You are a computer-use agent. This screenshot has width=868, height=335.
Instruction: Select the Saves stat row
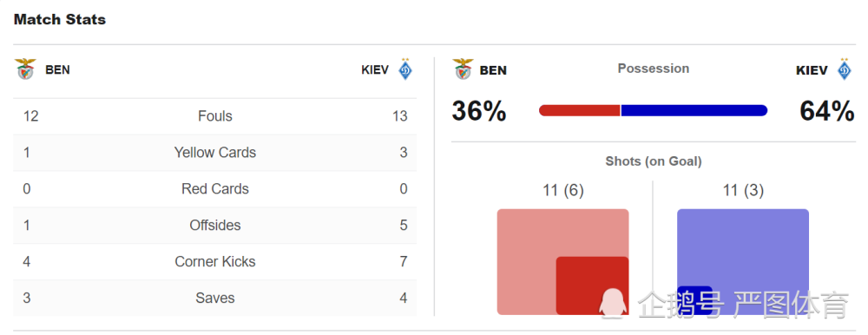point(214,298)
